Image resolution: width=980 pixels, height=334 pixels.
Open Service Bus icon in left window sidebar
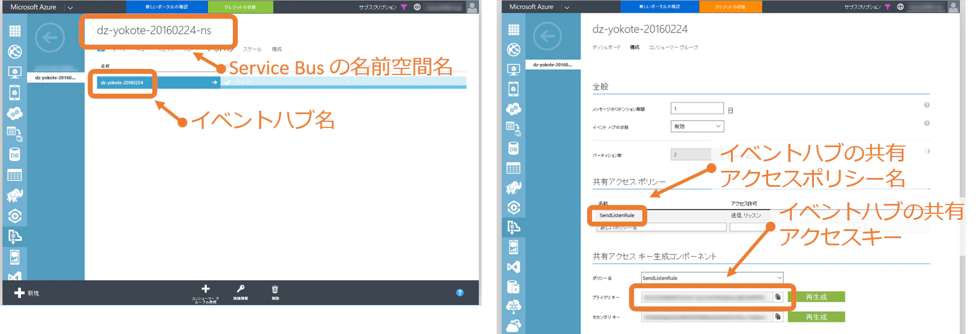coord(15,236)
